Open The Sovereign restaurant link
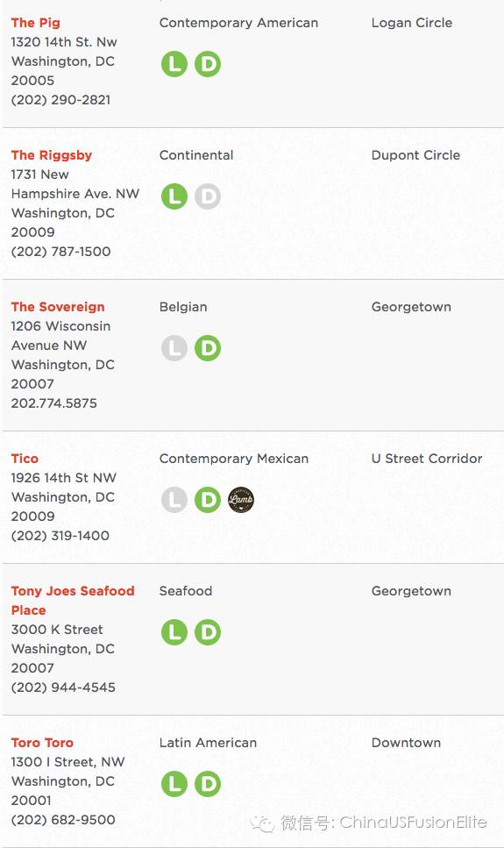Image resolution: width=504 pixels, height=848 pixels. (58, 307)
